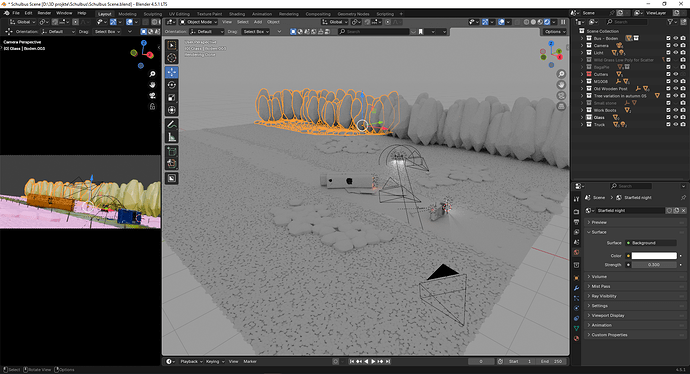The image size is (690, 374).
Task: Click the world Color swatch
Action: 654,256
